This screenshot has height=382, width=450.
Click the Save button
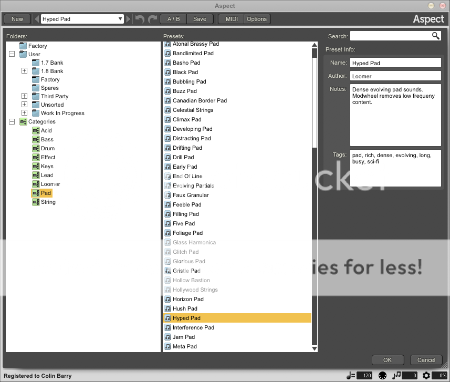200,19
